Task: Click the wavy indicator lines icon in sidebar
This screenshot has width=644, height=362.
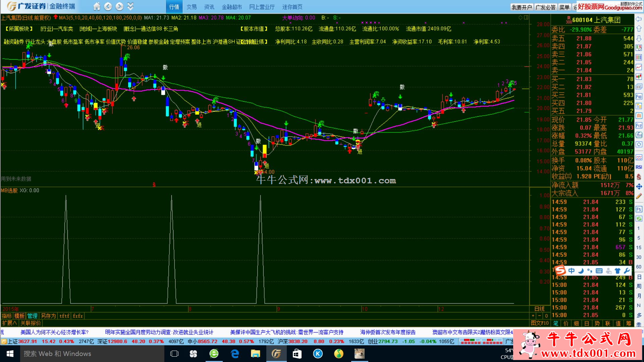Action: (x=639, y=158)
